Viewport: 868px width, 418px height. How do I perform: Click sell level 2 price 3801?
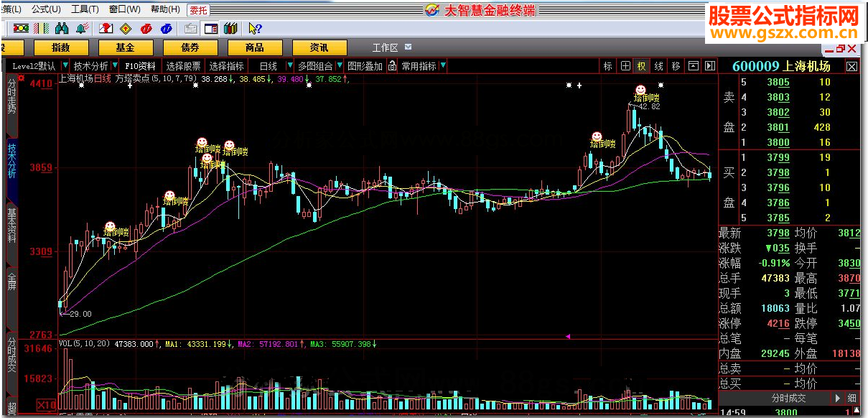coord(778,127)
